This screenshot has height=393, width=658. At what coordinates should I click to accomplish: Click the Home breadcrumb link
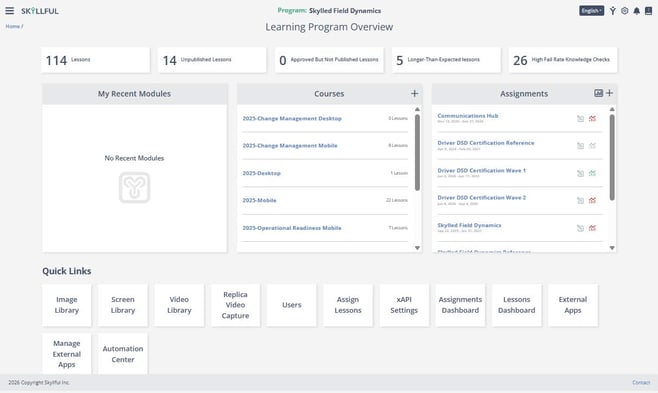[13, 26]
